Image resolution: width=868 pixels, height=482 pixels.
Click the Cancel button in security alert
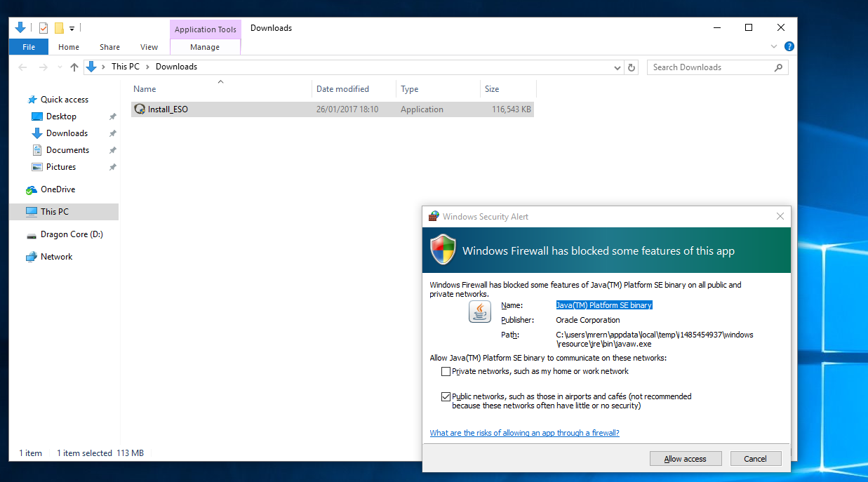[755, 459]
